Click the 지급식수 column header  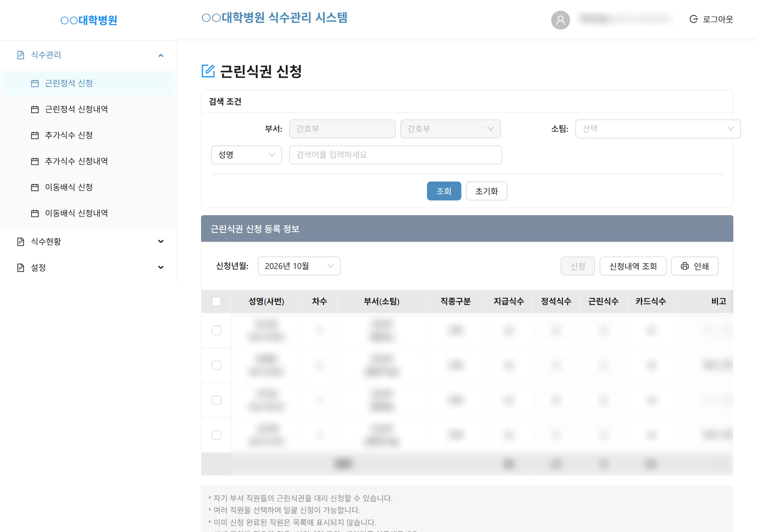(508, 301)
